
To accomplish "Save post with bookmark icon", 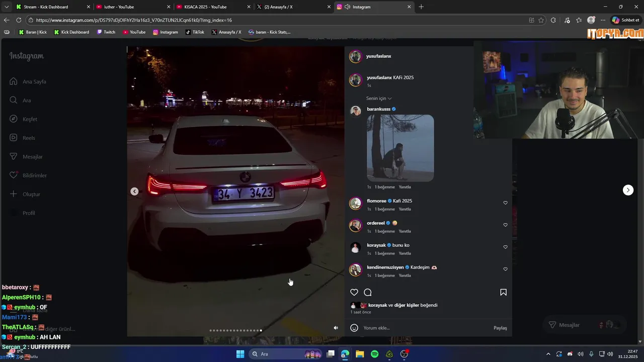I will pos(503,292).
